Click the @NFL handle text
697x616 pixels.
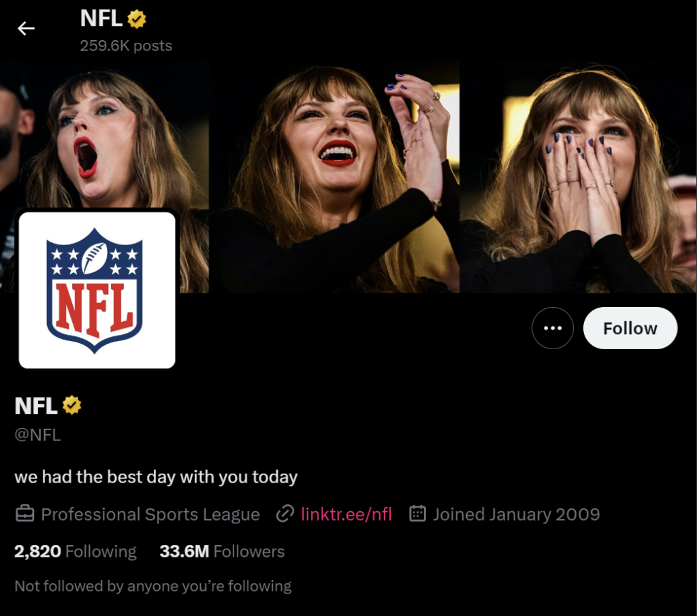pos(38,435)
